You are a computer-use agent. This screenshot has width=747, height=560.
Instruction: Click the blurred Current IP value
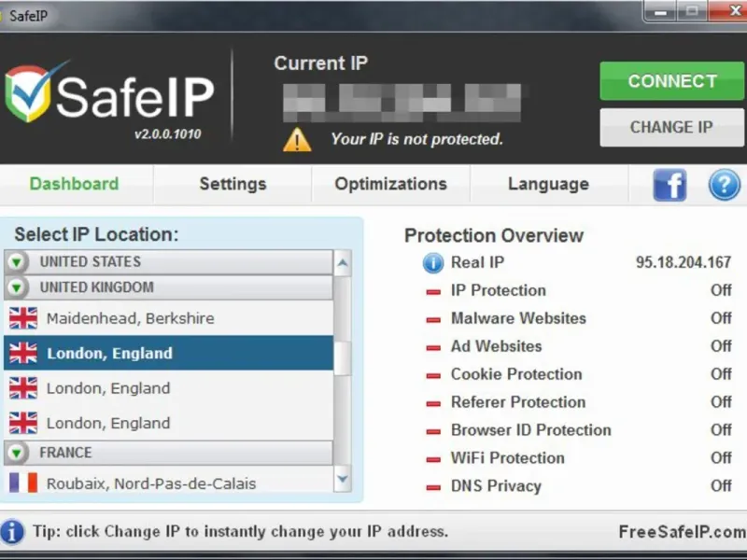[x=402, y=102]
